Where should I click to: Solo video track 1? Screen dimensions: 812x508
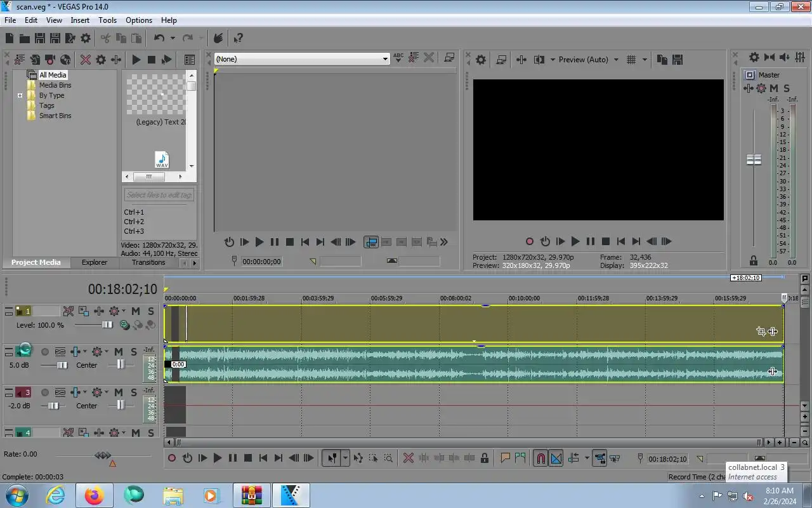[150, 311]
